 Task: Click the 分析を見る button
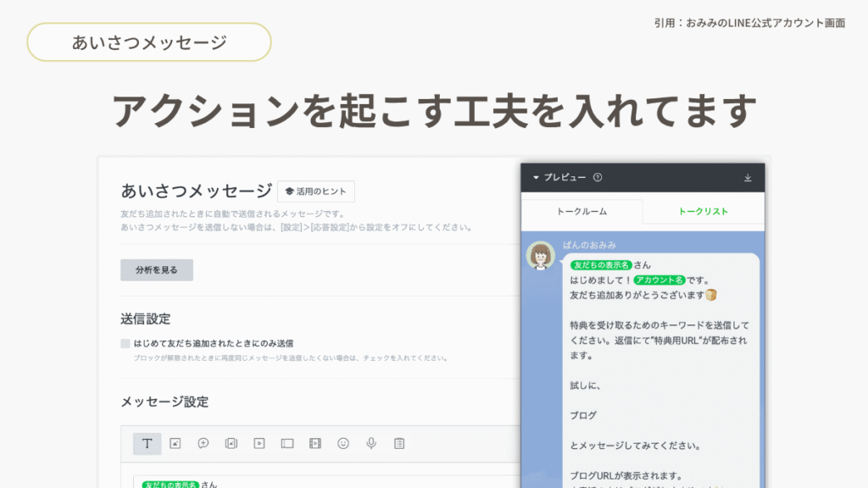coord(157,270)
